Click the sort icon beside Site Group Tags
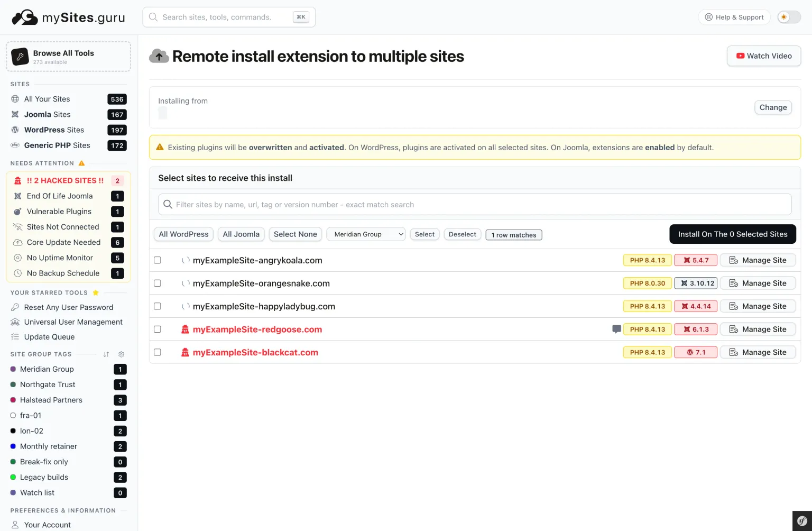This screenshot has width=812, height=531. [x=106, y=354]
